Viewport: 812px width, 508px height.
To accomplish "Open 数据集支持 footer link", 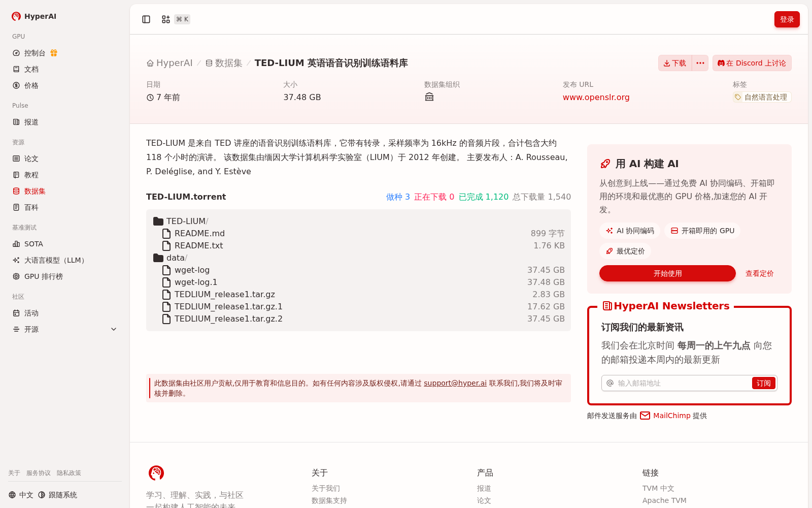I will pos(329,500).
